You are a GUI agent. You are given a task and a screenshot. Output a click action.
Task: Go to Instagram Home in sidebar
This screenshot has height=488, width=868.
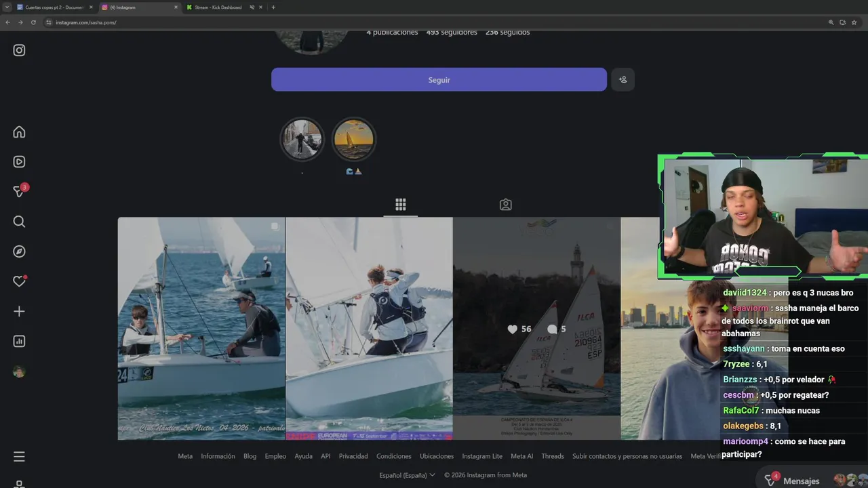(19, 132)
